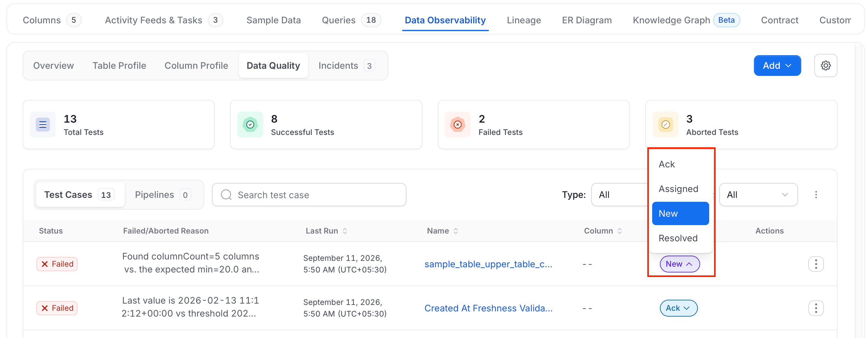Switch to the Overview sub-tab
This screenshot has width=868, height=338.
click(53, 66)
